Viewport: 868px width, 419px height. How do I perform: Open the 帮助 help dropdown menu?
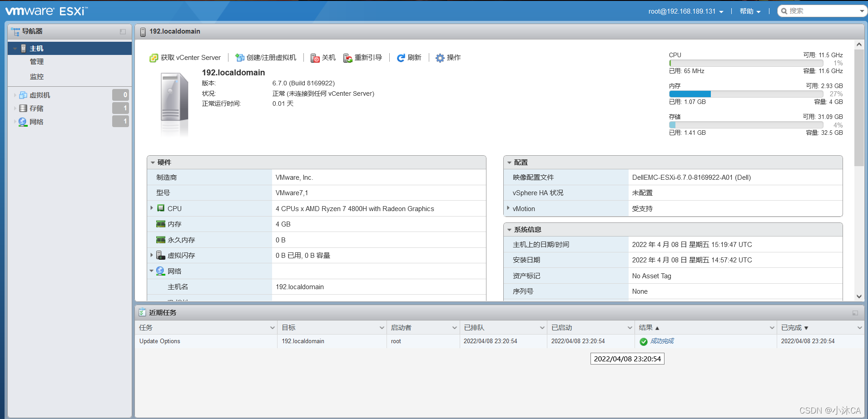[750, 11]
